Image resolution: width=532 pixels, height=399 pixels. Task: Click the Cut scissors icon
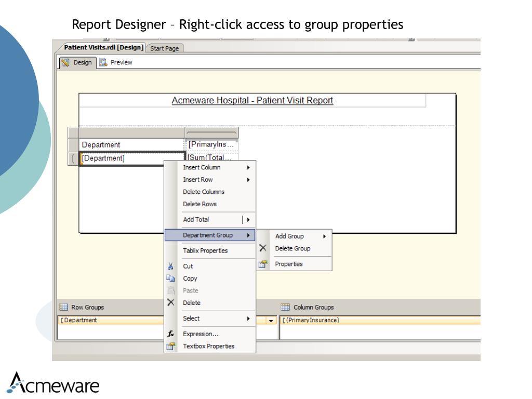170,267
